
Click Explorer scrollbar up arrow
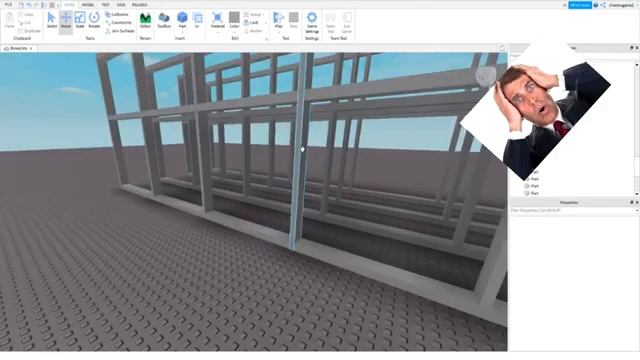tap(637, 64)
